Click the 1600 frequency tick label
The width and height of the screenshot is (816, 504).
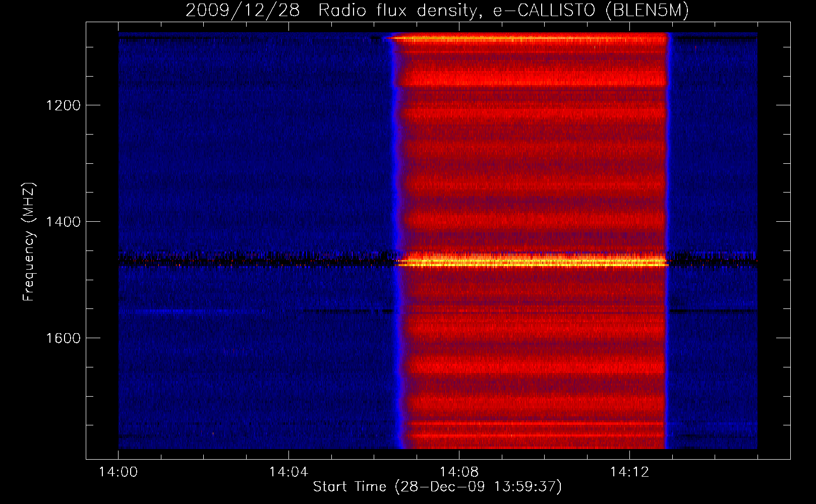coord(63,338)
